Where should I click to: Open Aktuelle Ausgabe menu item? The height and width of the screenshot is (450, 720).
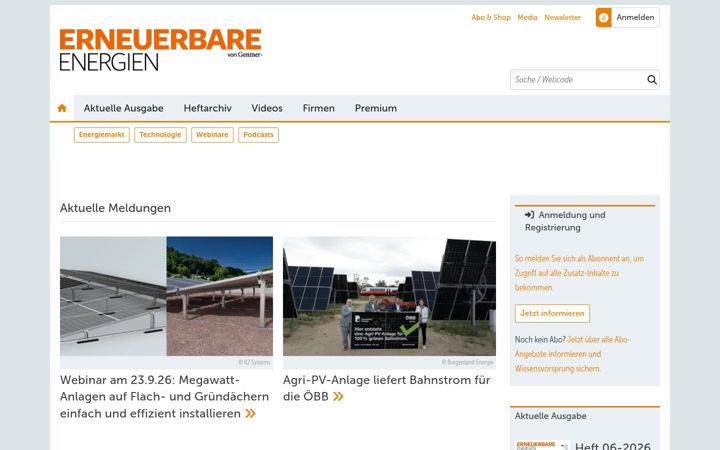point(124,108)
